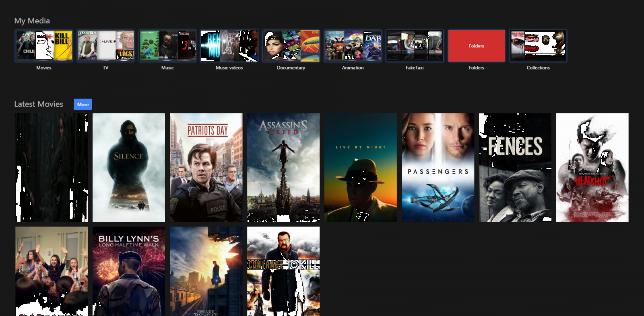Open the Documentary library tile
The image size is (644, 316).
coord(291,46)
